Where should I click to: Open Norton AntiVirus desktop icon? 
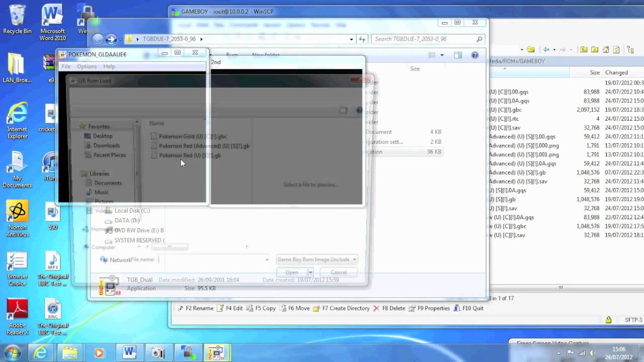[x=17, y=219]
